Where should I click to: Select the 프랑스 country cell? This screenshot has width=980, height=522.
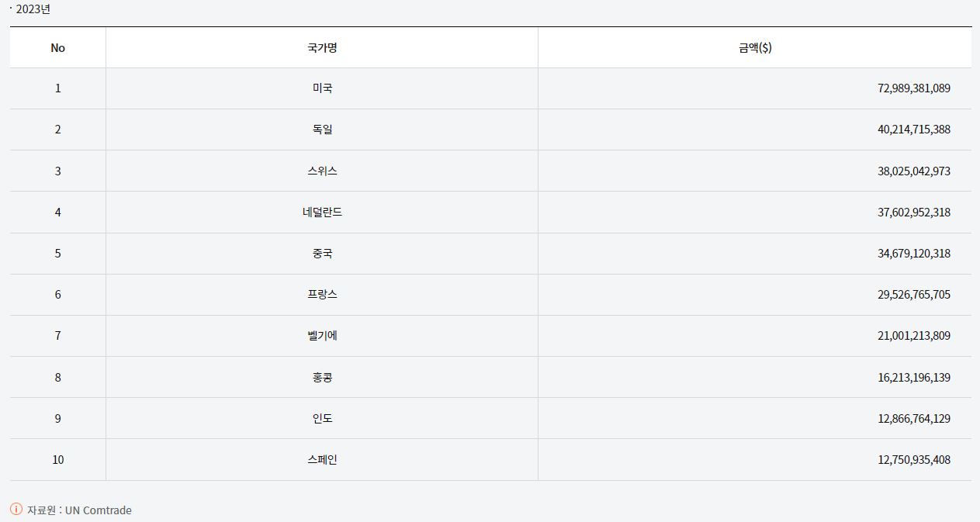tap(322, 295)
